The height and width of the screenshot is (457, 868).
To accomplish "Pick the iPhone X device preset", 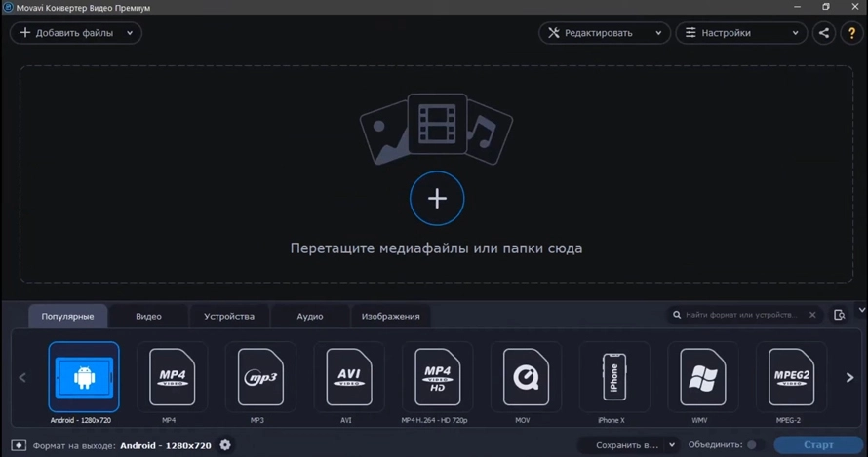I will coord(614,377).
